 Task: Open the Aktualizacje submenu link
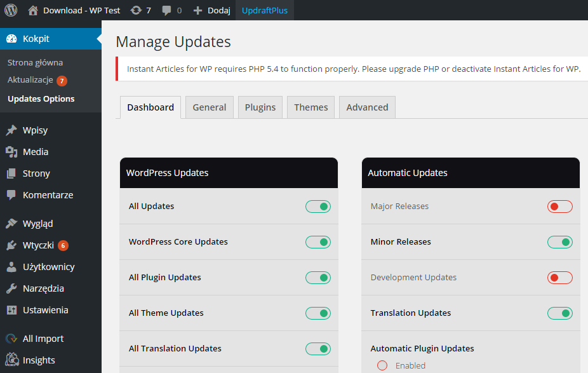click(30, 80)
